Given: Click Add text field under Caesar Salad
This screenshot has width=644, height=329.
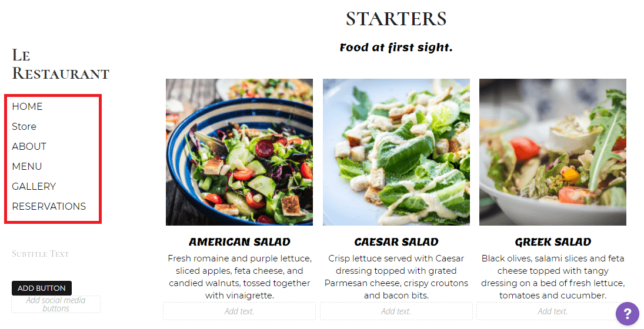Looking at the screenshot, I should pos(396,311).
